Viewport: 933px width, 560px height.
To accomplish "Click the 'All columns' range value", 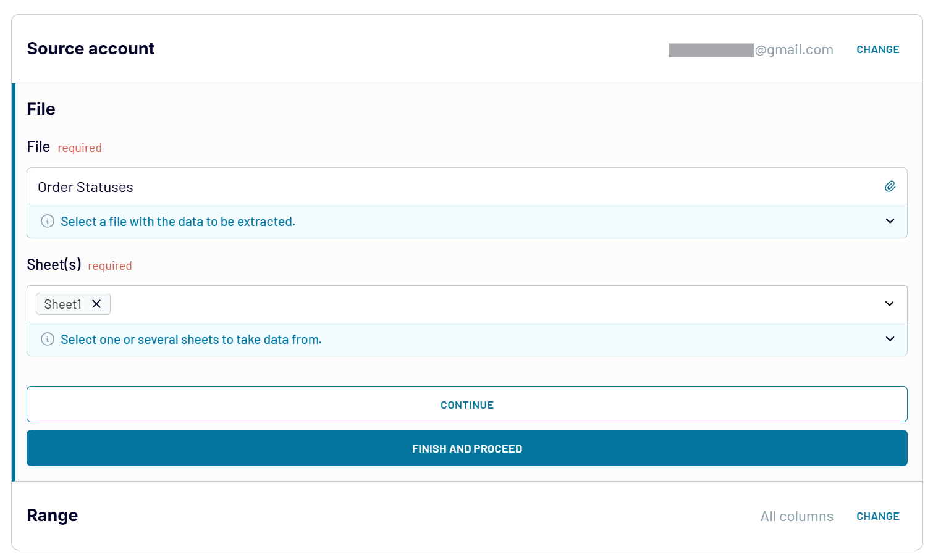I will click(796, 516).
